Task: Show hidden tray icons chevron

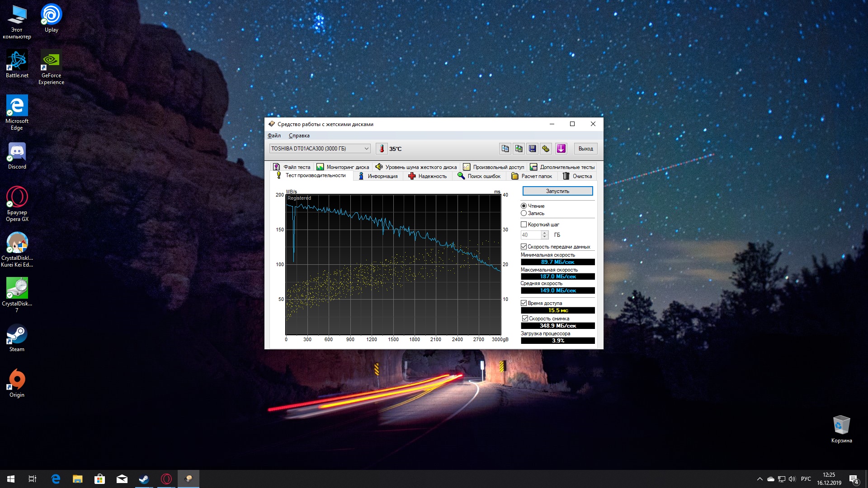Action: (x=759, y=479)
